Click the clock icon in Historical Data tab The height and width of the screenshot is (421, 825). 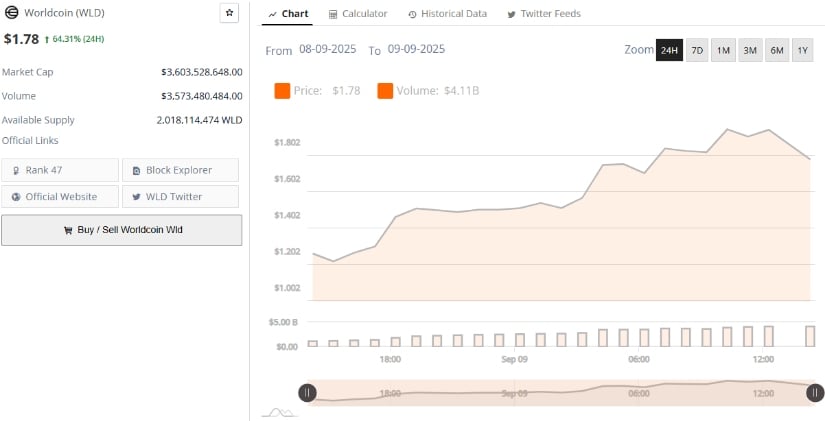412,15
